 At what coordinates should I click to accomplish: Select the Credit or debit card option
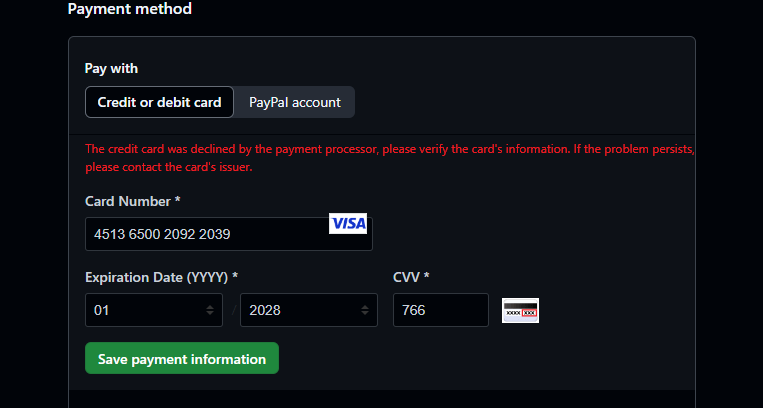coord(160,102)
